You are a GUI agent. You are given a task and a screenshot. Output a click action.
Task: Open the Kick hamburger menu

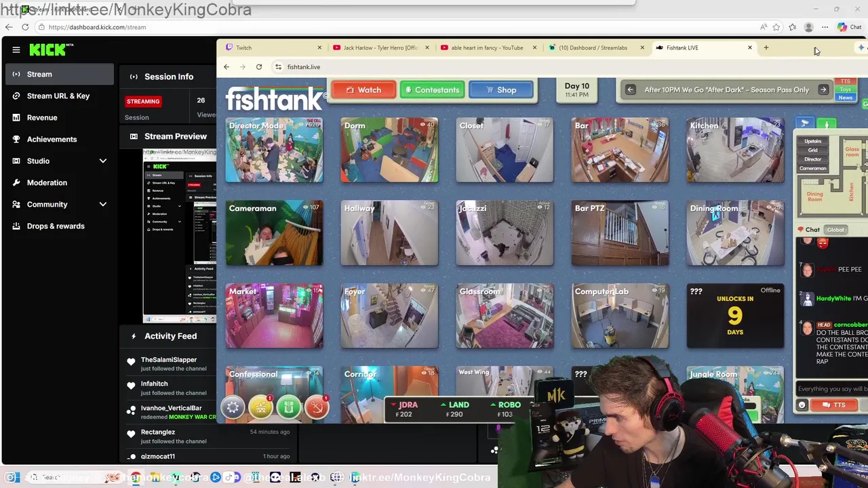(16, 49)
